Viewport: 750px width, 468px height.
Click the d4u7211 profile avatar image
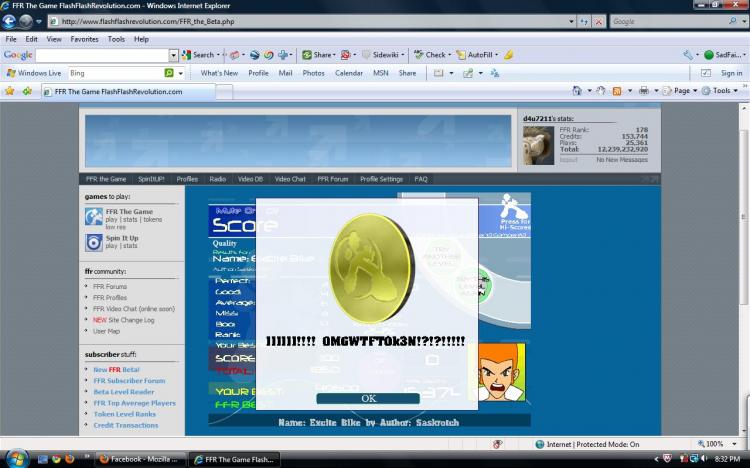coord(538,145)
